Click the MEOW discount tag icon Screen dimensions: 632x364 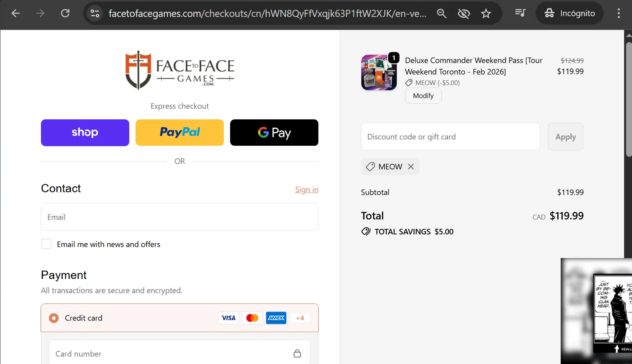pos(370,167)
